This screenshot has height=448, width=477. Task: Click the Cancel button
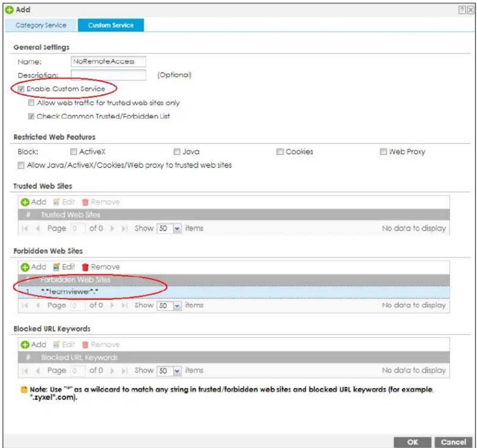tap(453, 442)
